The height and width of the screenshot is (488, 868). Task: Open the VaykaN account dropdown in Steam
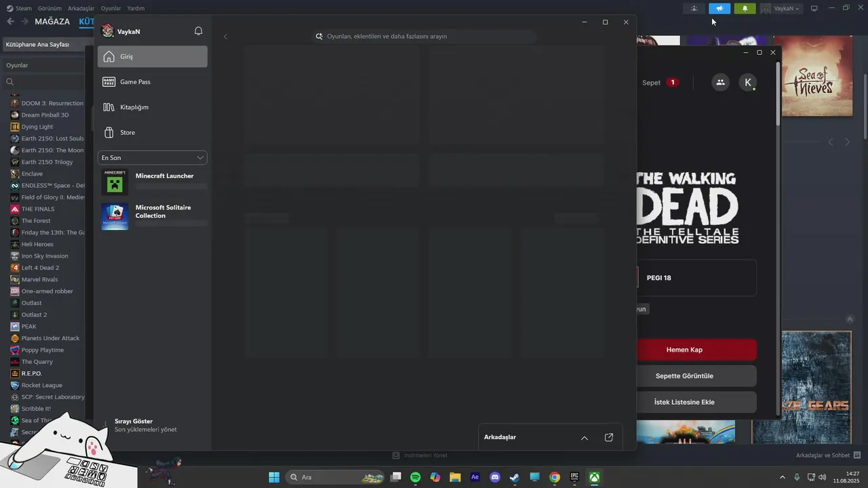[781, 9]
